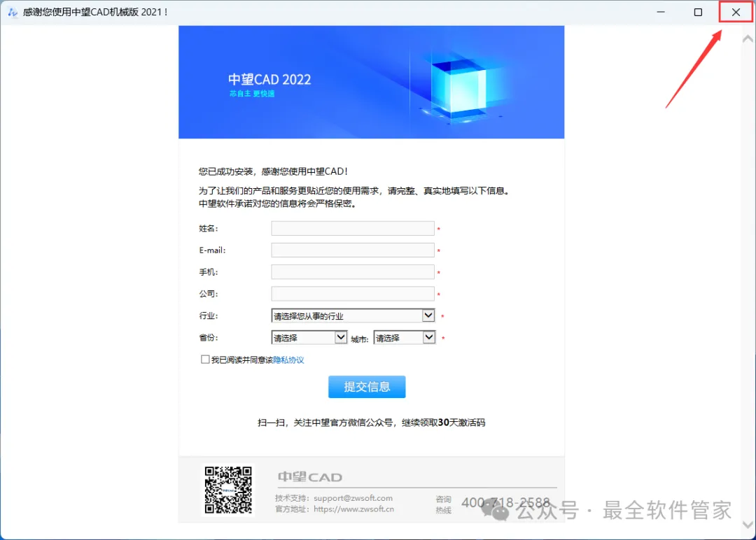
Task: Select the 公司 company input field
Action: pyautogui.click(x=352, y=293)
